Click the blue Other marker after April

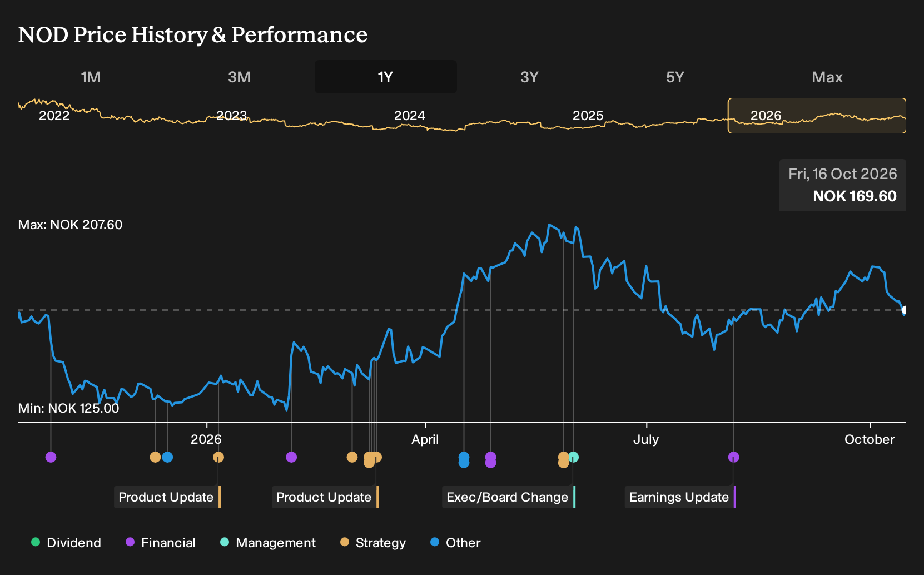(x=464, y=460)
